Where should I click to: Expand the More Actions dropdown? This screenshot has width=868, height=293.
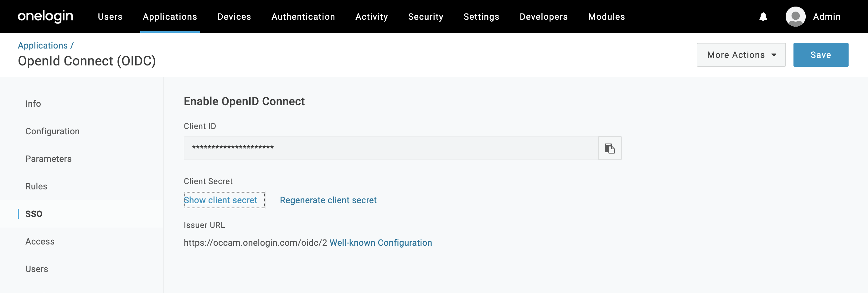click(x=741, y=55)
